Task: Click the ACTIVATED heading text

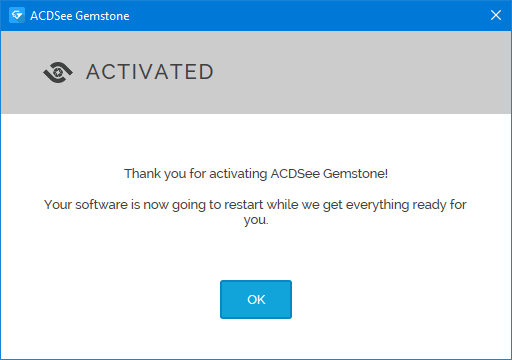Action: [150, 72]
